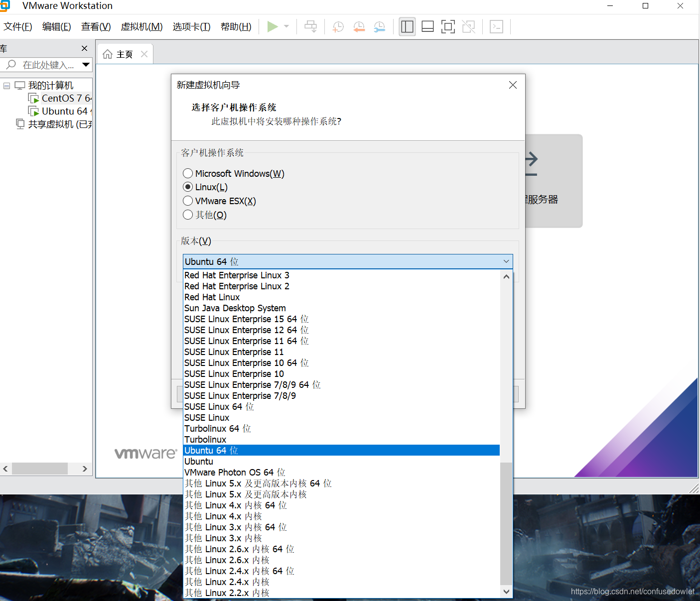The width and height of the screenshot is (700, 601).
Task: Choose the plain Ubuntu entry
Action: 341,462
